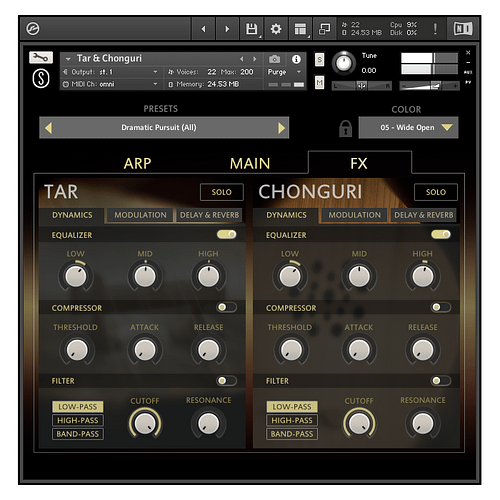The height and width of the screenshot is (500, 500).
Task: Solo the instrument with the S button
Action: 319,60
